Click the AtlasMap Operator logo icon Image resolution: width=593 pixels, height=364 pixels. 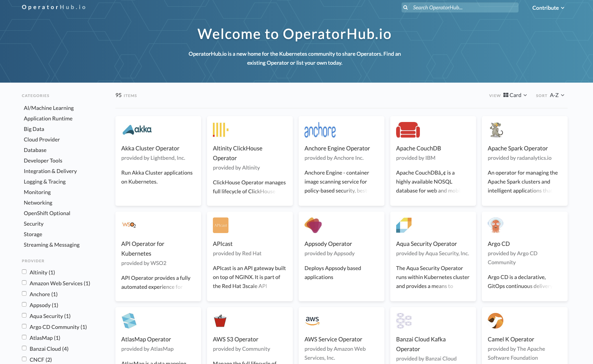point(129,321)
